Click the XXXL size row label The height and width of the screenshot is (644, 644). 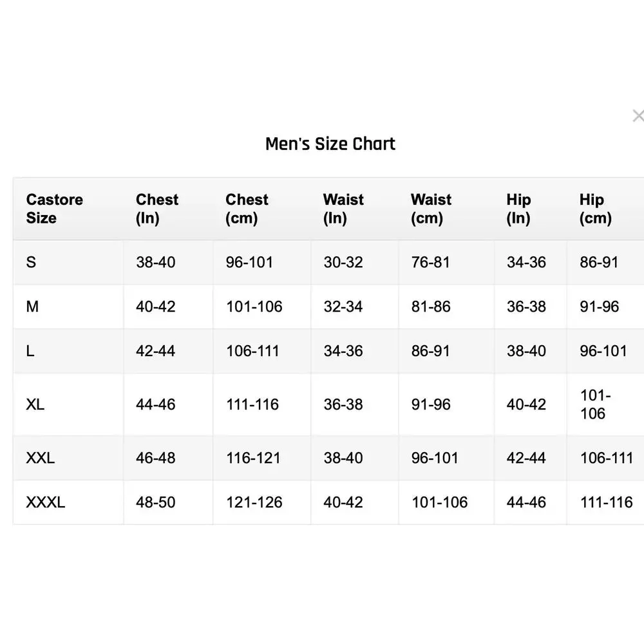[46, 502]
